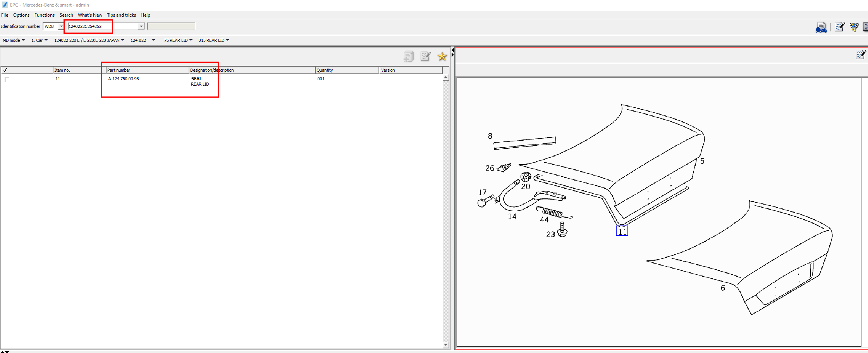868x353 pixels.
Task: Open the shopping cart icon in top toolbar
Action: (854, 27)
